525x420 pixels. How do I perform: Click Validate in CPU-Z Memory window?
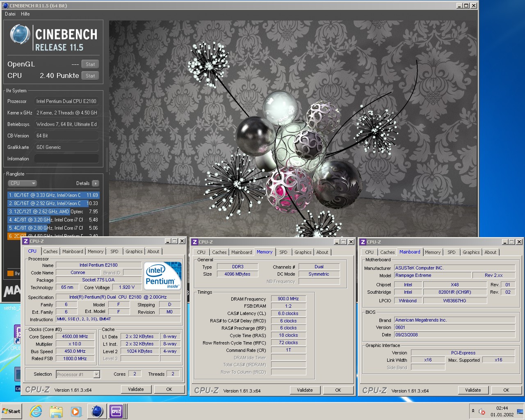point(305,390)
